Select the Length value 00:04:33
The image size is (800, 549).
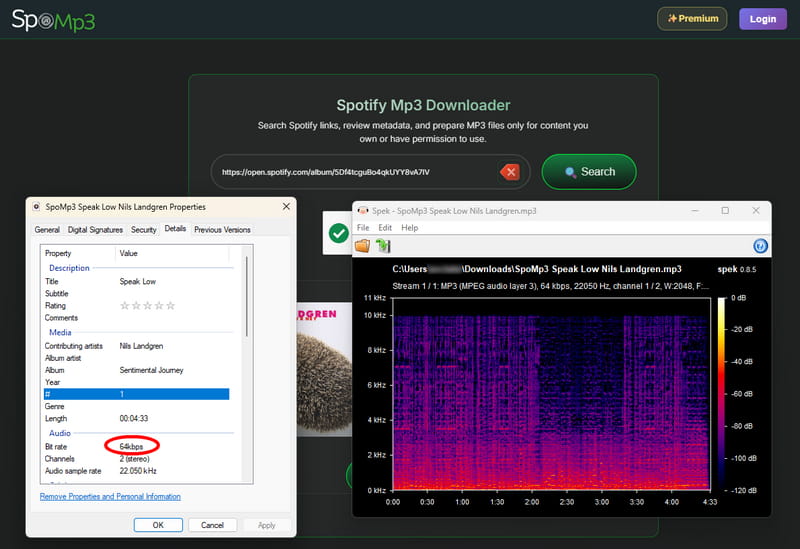click(134, 418)
